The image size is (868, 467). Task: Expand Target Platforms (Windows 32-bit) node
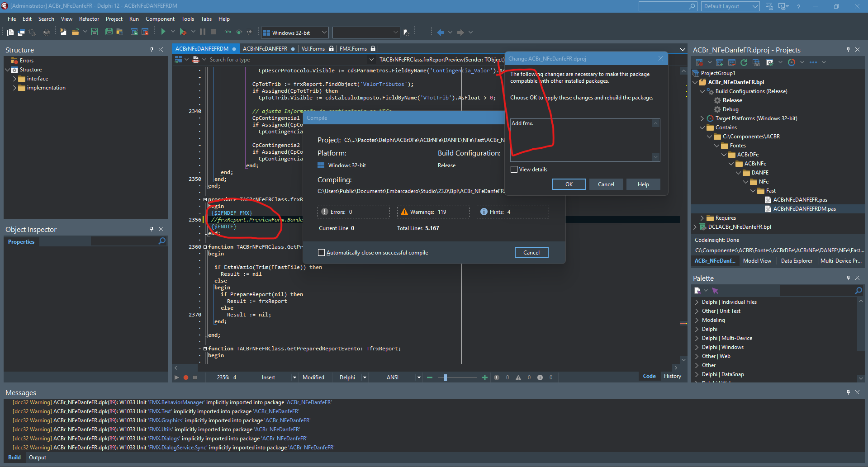702,118
